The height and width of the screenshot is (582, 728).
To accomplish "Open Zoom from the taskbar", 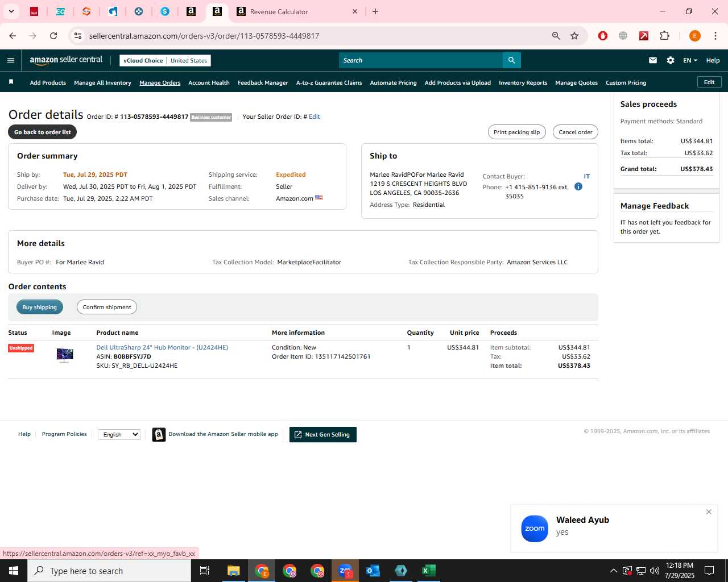I will tap(345, 571).
